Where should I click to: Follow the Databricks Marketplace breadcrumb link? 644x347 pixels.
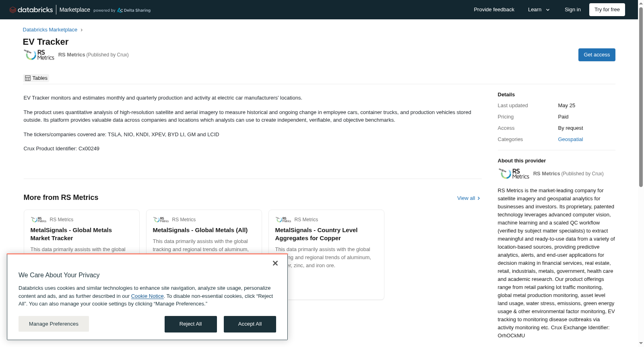coord(50,30)
